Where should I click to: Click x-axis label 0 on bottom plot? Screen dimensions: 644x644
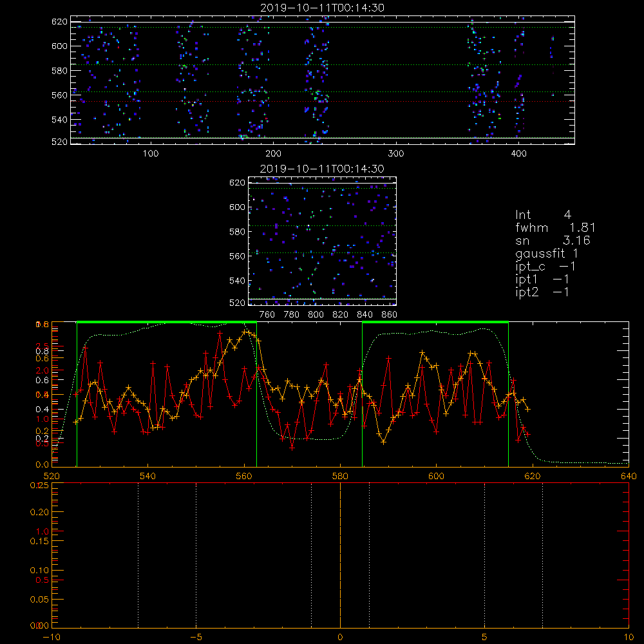point(340,638)
